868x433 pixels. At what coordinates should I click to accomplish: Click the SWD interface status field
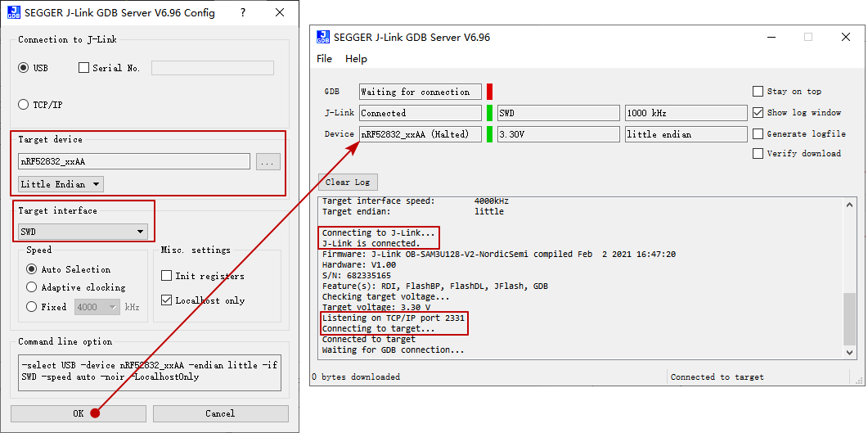(x=559, y=113)
